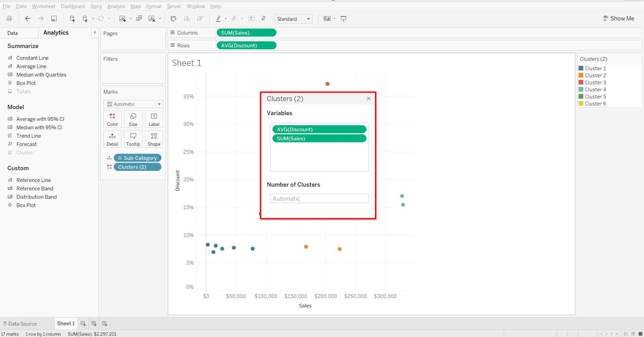Screen dimensions: 644x337
Task: Click the Swap rows and columns icon
Action: [174, 19]
